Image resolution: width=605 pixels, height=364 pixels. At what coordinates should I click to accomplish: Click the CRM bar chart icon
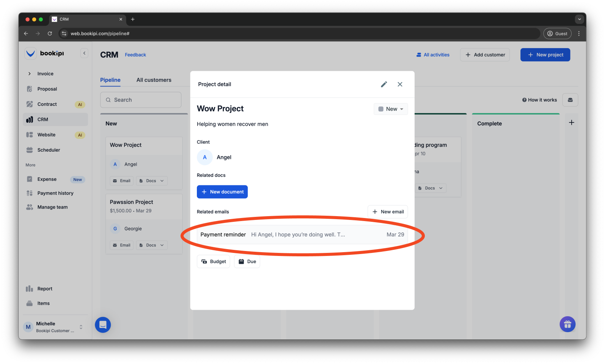coord(30,119)
